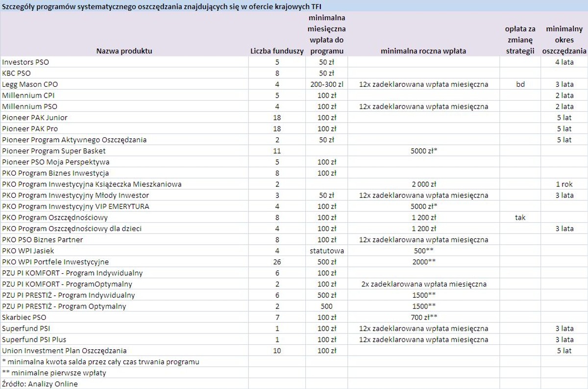
Task: Select the 'Investors PSO' row name
Action: pos(25,62)
